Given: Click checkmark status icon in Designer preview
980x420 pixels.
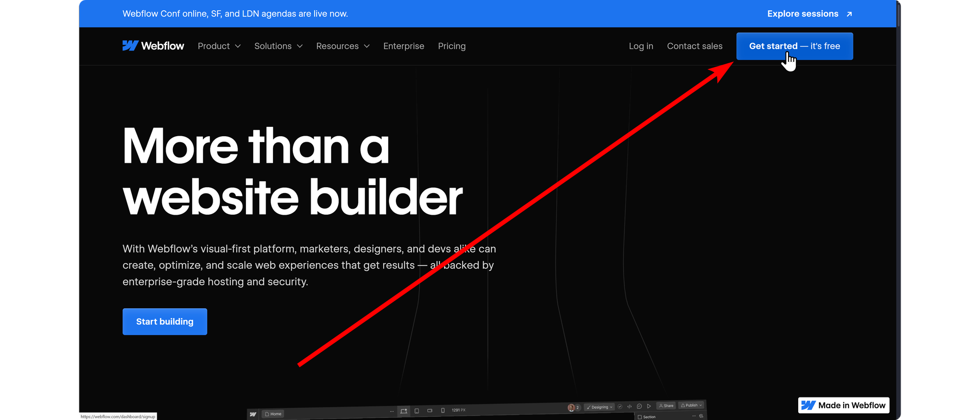Looking at the screenshot, I should tap(620, 407).
